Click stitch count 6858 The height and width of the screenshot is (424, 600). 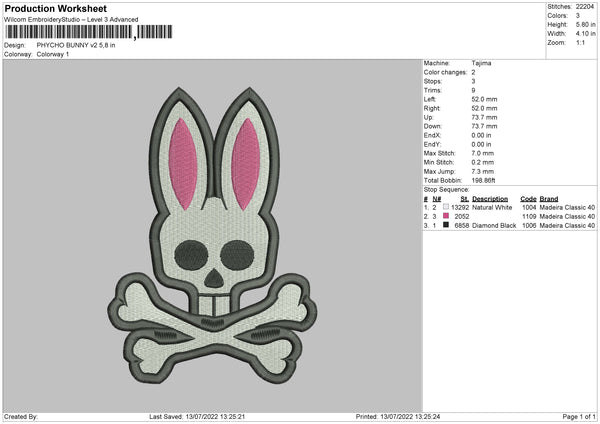461,225
